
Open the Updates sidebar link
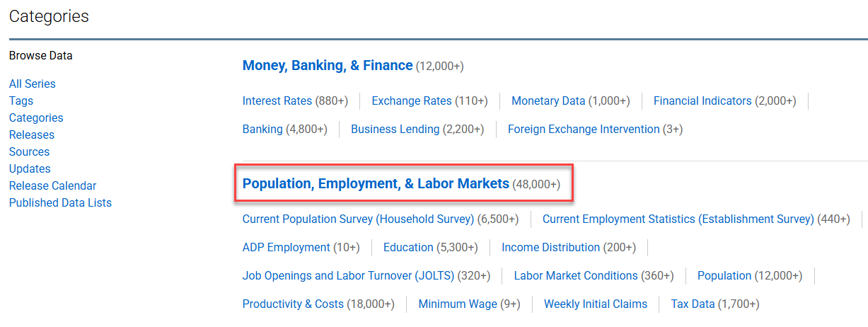(30, 168)
